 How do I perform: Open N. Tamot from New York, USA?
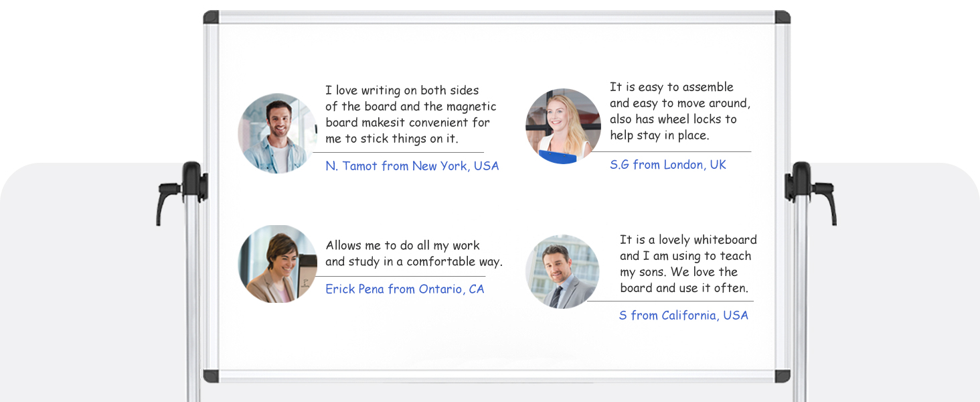[x=412, y=165]
